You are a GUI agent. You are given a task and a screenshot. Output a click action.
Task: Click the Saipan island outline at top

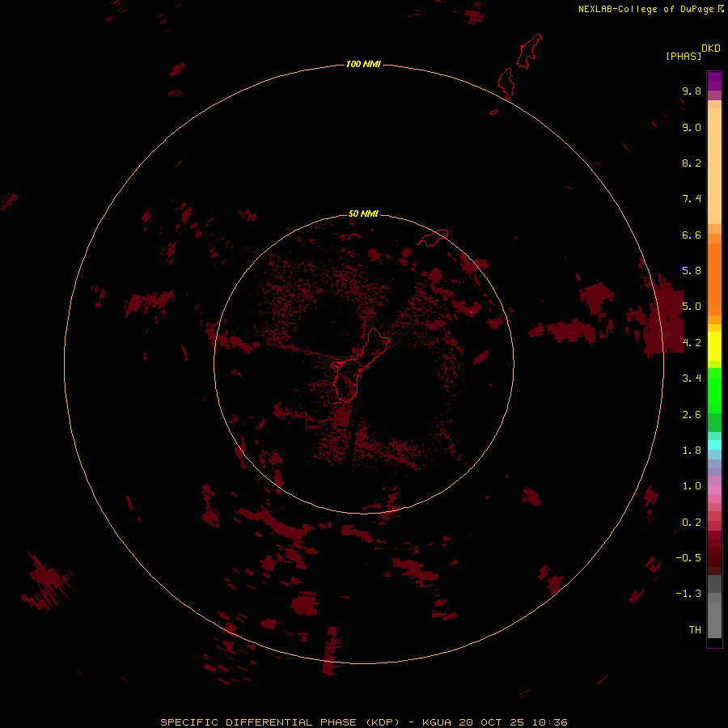coord(529,51)
